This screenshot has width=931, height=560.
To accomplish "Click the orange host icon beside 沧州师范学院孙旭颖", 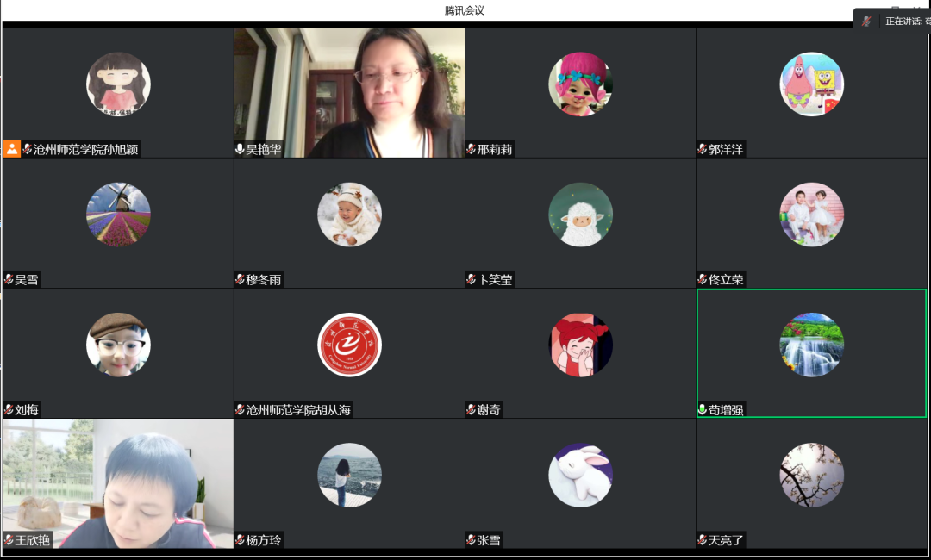I will [11, 149].
